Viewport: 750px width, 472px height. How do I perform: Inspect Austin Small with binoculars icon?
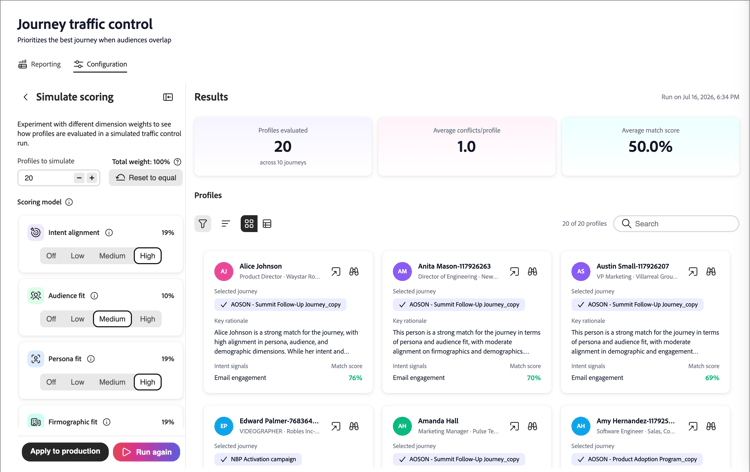[711, 272]
